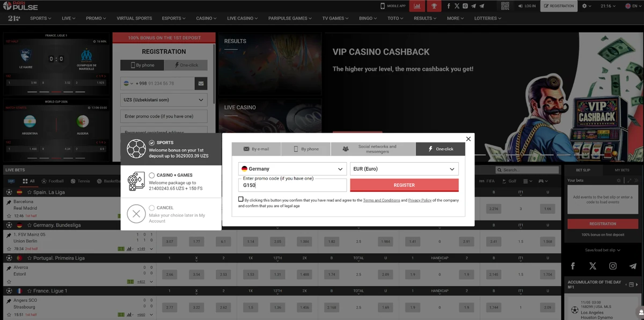Click odds 3.07 for Mainz vs Union Berlin
This screenshot has width=644, height=320.
170,242
